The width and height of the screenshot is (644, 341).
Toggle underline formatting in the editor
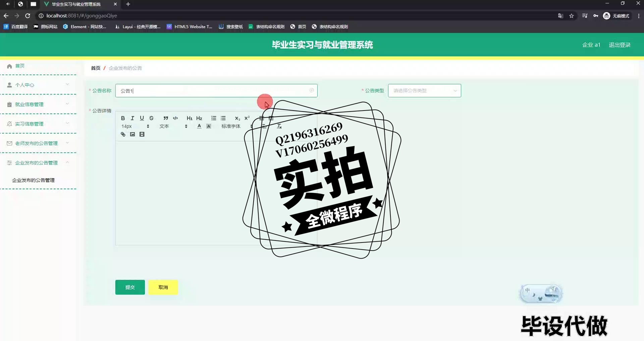[x=142, y=118]
